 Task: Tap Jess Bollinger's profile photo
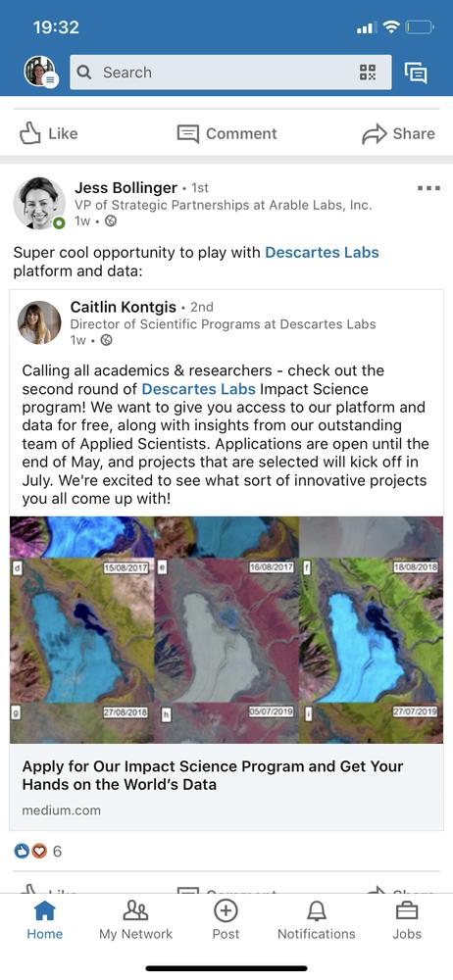coord(39,203)
